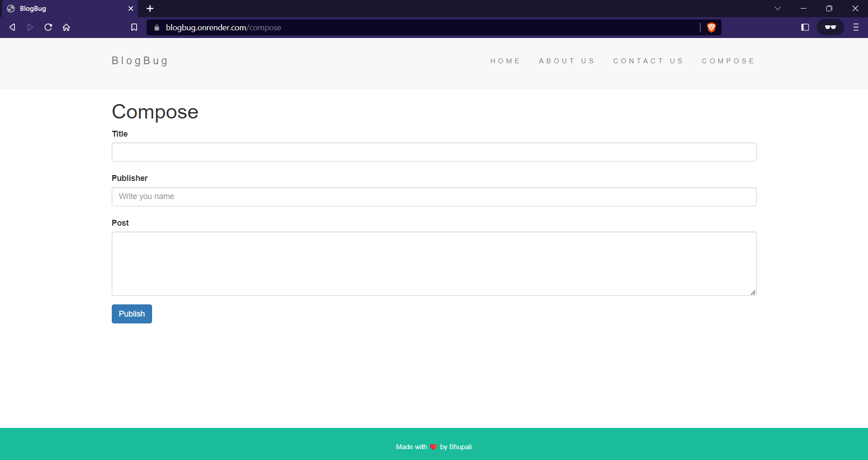The height and width of the screenshot is (460, 868).
Task: Click the back navigation arrow
Action: 12,27
